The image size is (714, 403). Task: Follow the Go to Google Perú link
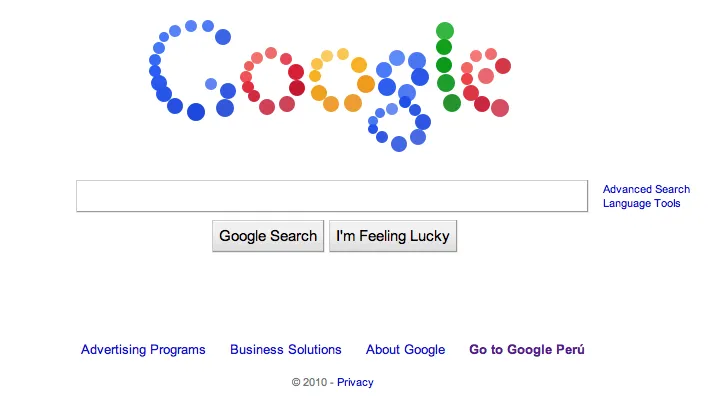point(527,349)
